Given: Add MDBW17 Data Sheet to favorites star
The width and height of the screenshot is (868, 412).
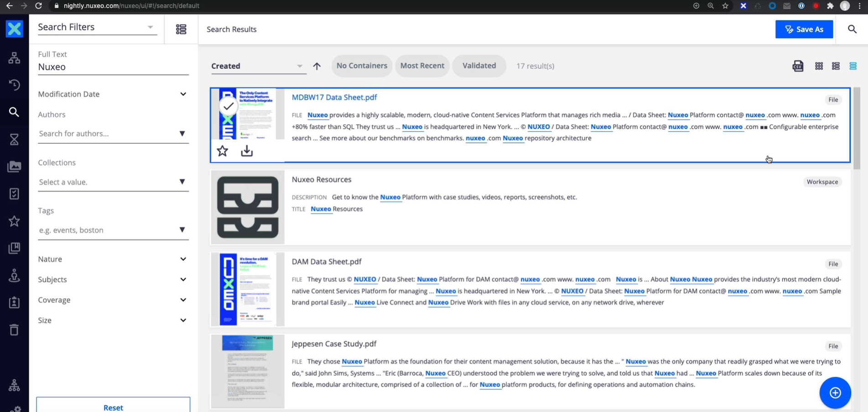Looking at the screenshot, I should pyautogui.click(x=223, y=151).
